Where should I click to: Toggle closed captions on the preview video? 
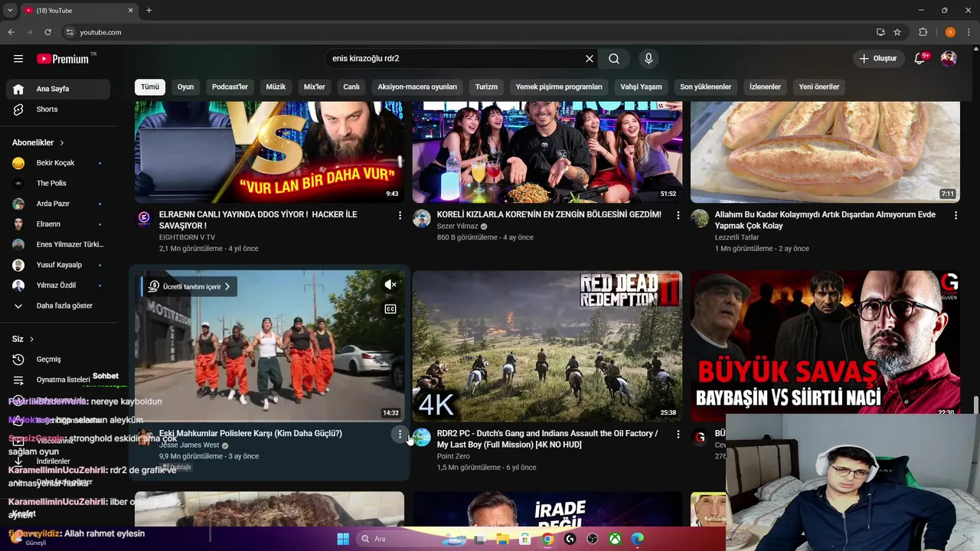pyautogui.click(x=390, y=309)
